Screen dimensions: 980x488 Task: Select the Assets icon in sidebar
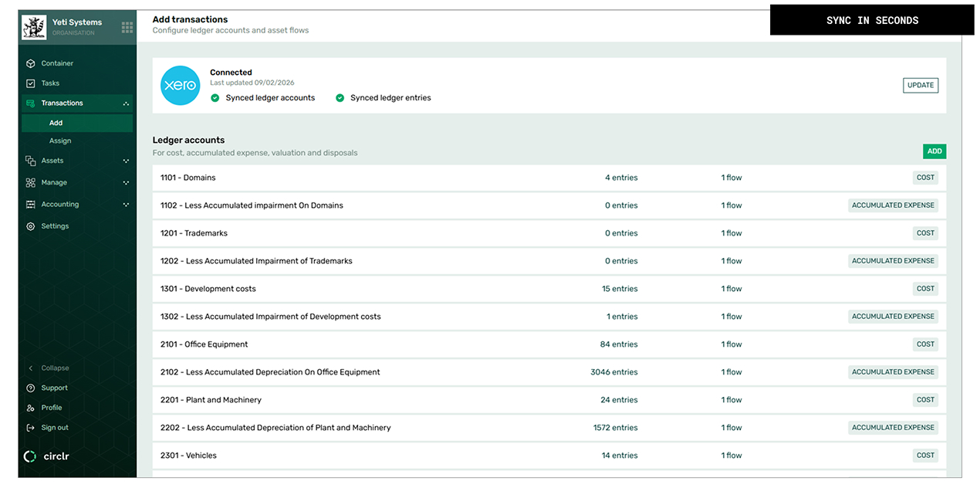(29, 161)
